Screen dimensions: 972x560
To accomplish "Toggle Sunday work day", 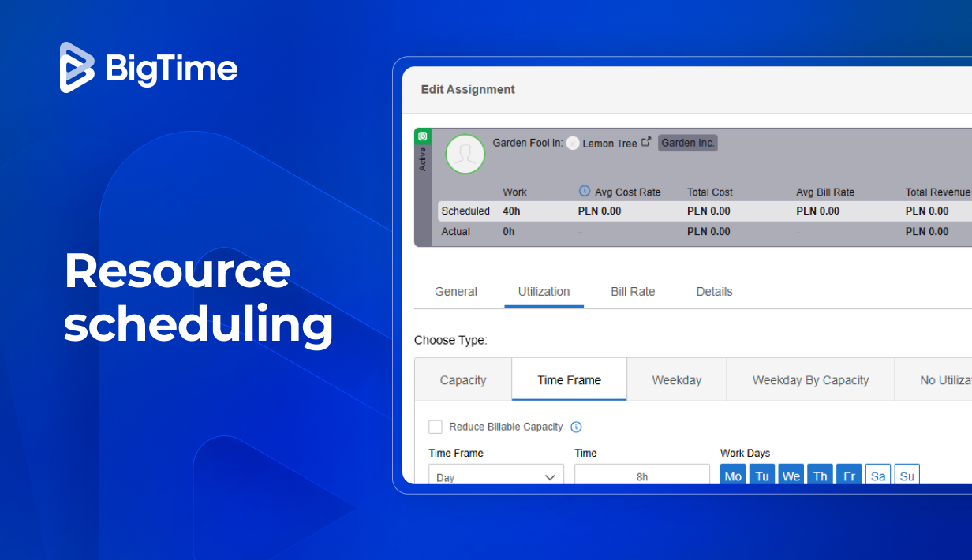I will coord(907,476).
